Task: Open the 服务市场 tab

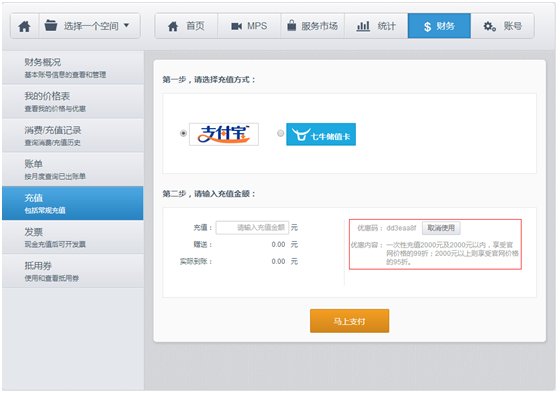Action: [312, 26]
